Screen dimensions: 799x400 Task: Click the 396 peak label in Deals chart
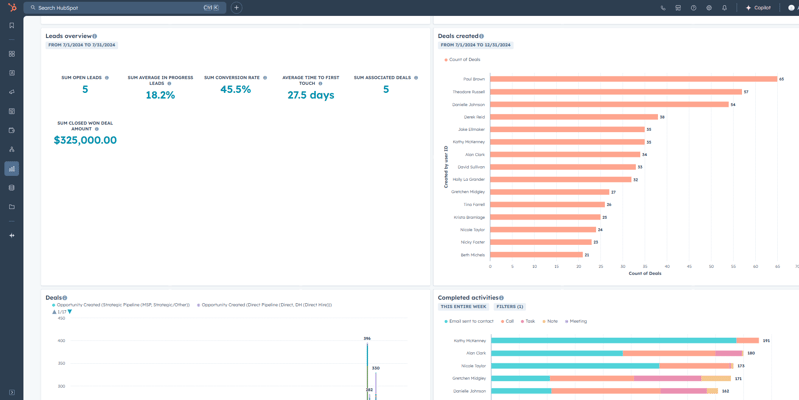367,338
